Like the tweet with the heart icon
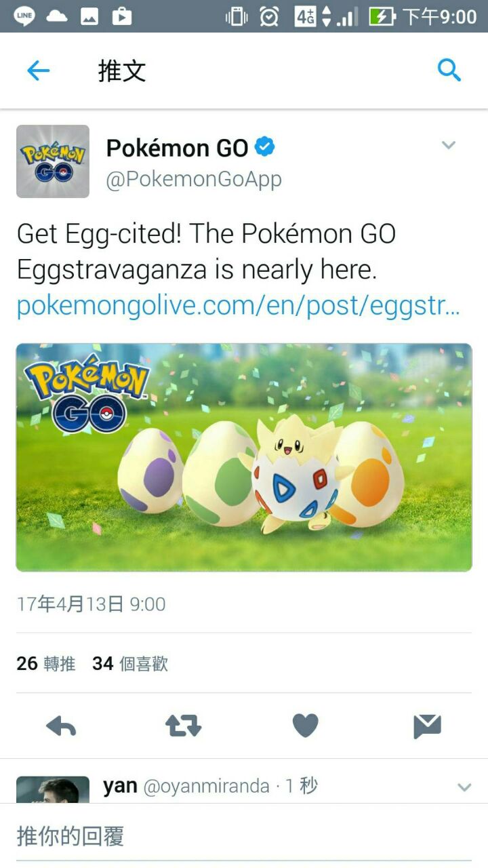This screenshot has height=868, width=488. pyautogui.click(x=305, y=726)
